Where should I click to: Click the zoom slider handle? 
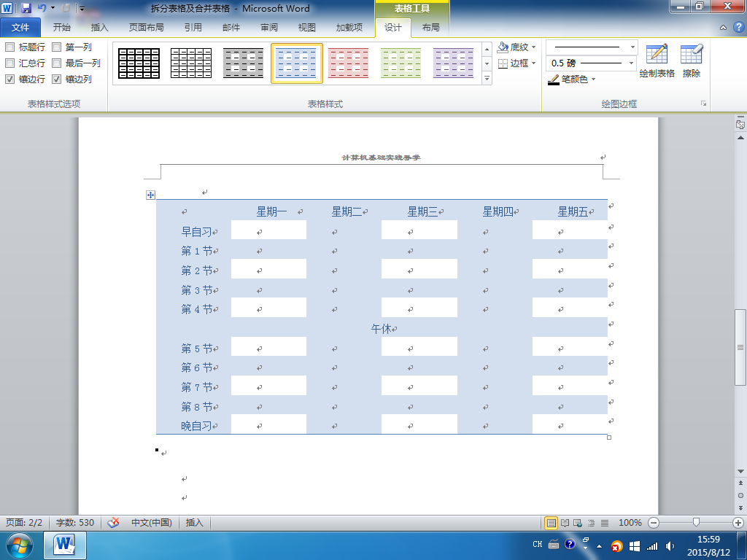[696, 522]
